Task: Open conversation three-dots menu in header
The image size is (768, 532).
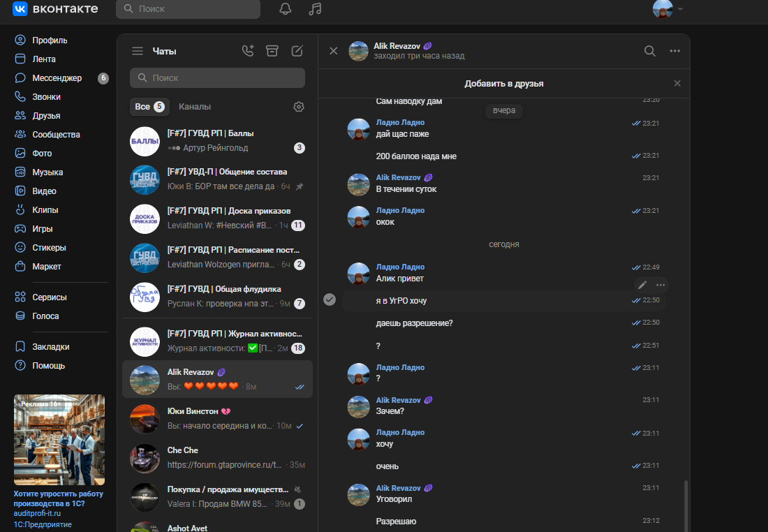Action: 675,51
